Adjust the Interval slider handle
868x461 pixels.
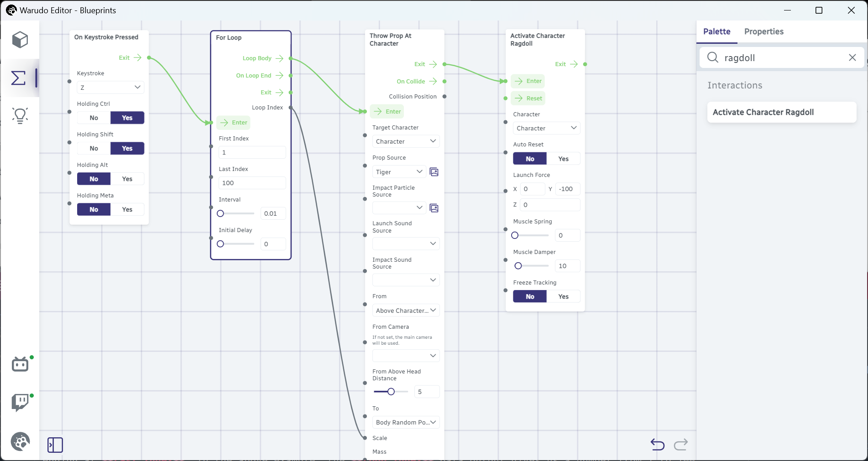point(220,213)
